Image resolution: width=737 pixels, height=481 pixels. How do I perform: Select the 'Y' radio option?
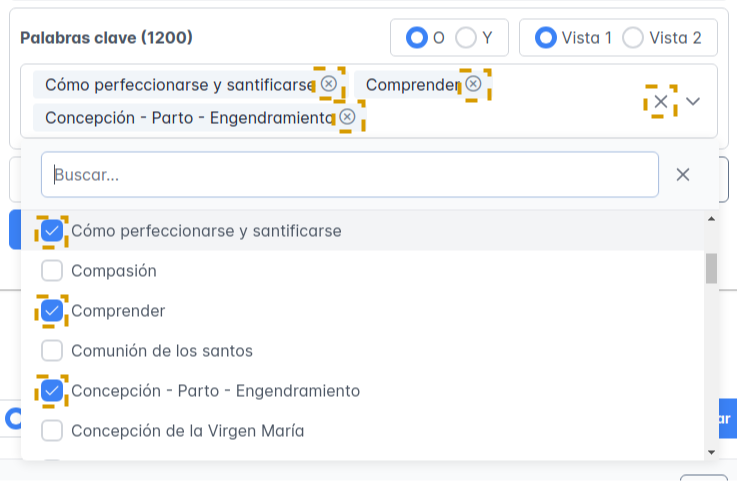[x=466, y=38]
